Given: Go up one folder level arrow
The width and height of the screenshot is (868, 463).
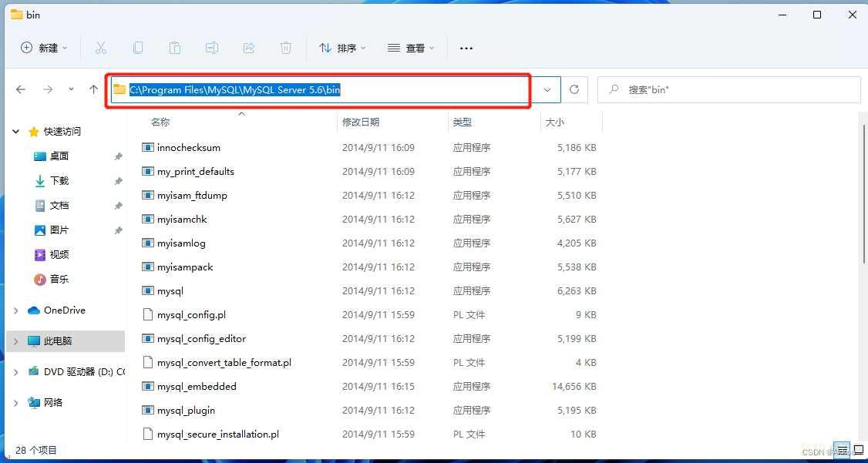Looking at the screenshot, I should (x=93, y=89).
